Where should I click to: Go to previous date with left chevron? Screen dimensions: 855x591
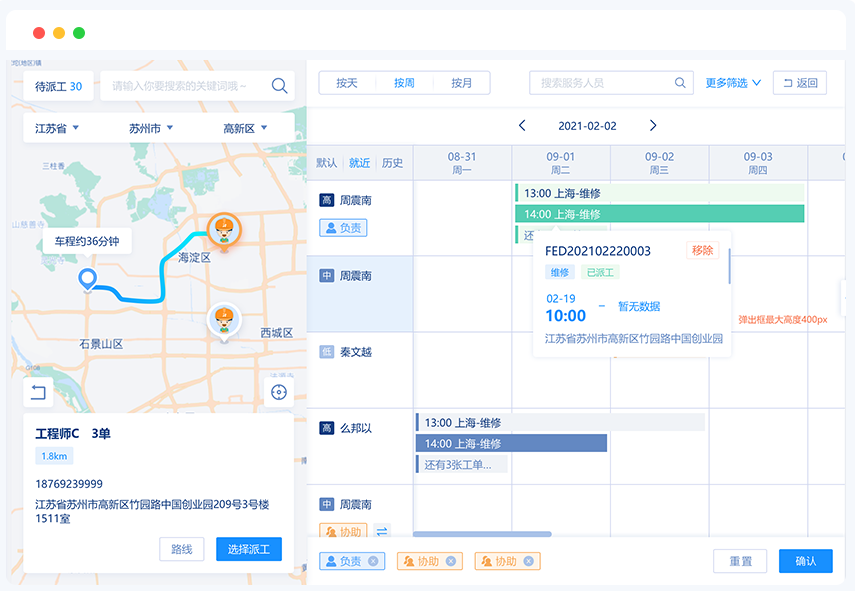pos(522,125)
